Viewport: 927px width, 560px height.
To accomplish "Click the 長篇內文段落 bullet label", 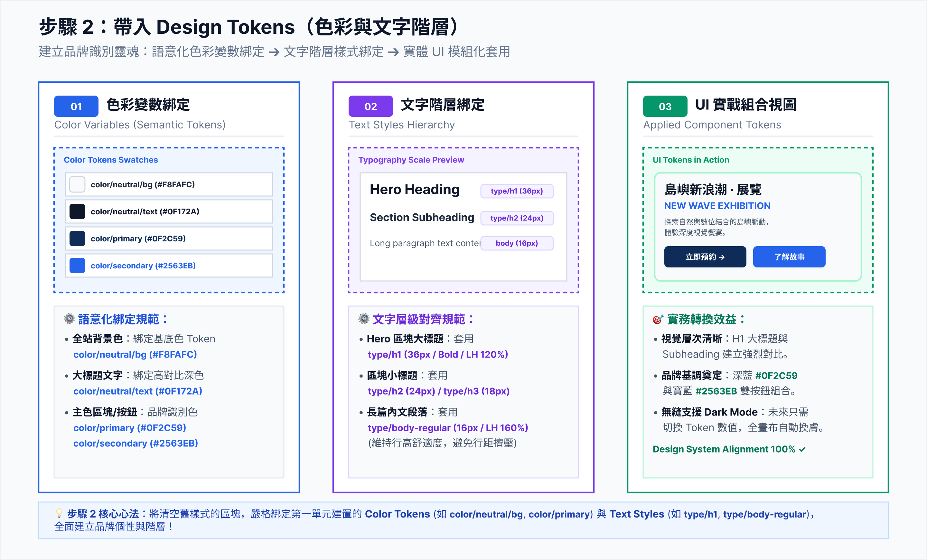I will click(397, 412).
